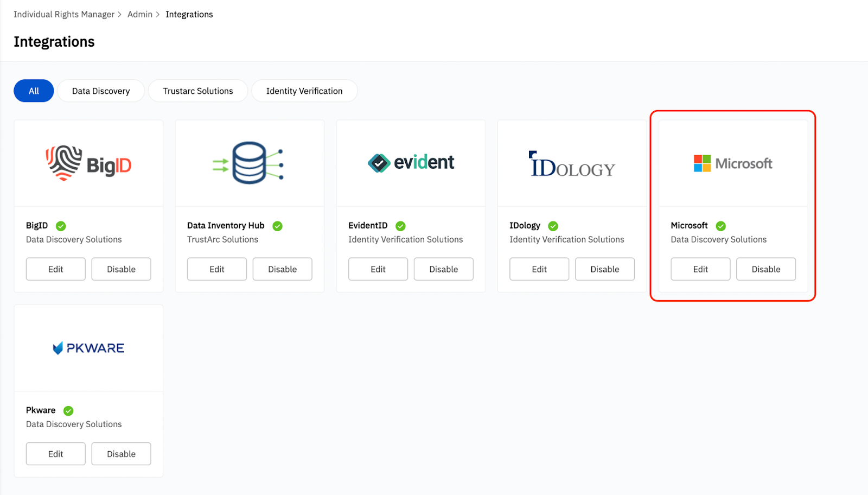Click the Microsoft logo image

(733, 163)
